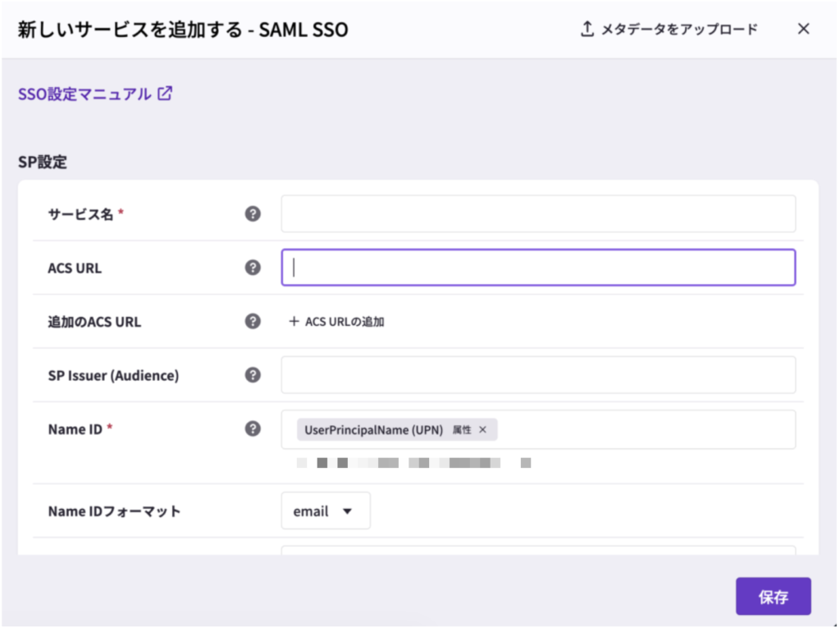
Task: Add another URL with ACS URLの追加
Action: (336, 322)
